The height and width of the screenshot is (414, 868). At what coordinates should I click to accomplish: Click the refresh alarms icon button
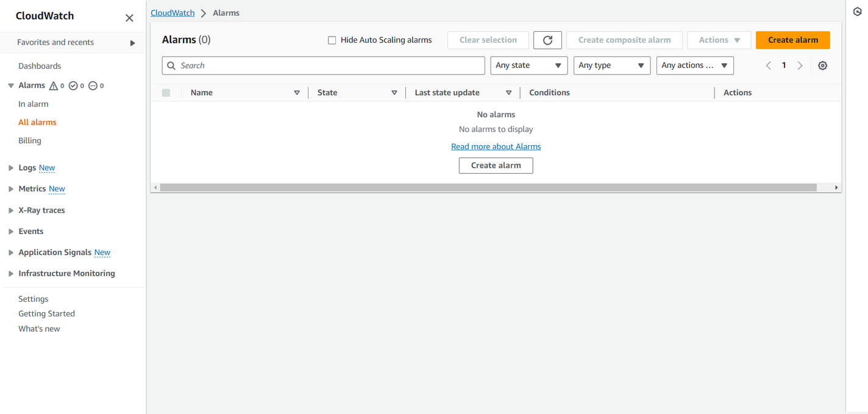547,40
